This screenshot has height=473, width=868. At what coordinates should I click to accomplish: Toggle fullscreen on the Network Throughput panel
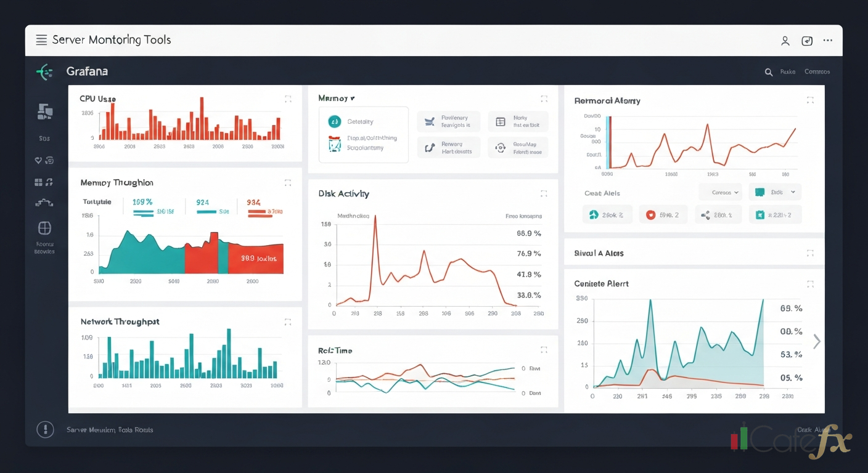(287, 321)
